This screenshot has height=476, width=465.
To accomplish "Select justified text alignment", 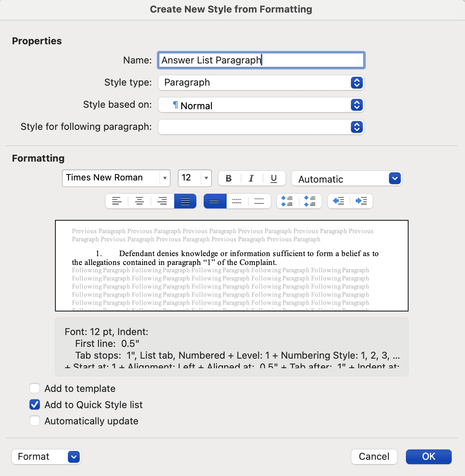I will click(x=185, y=201).
